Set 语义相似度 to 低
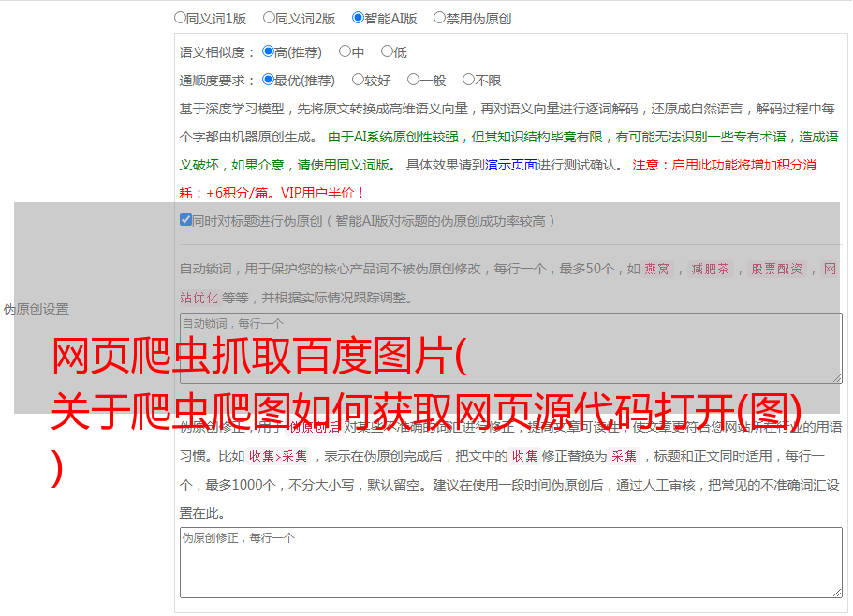 pos(387,51)
